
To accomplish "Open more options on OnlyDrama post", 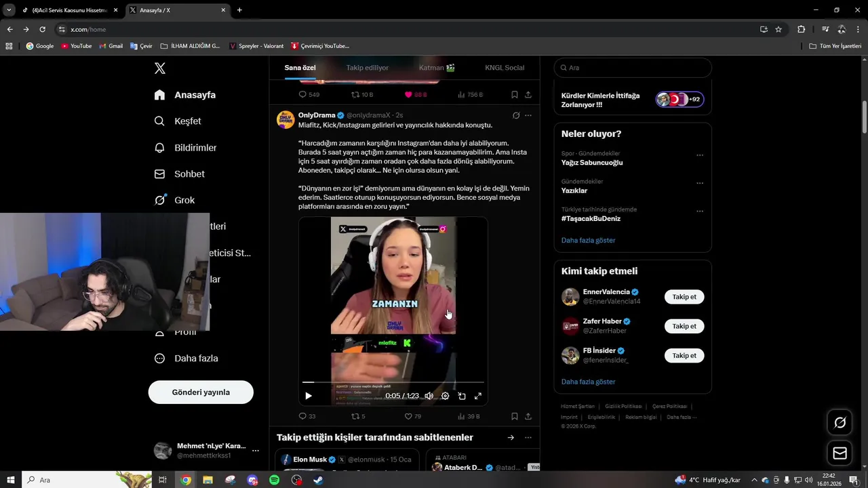I will [528, 115].
